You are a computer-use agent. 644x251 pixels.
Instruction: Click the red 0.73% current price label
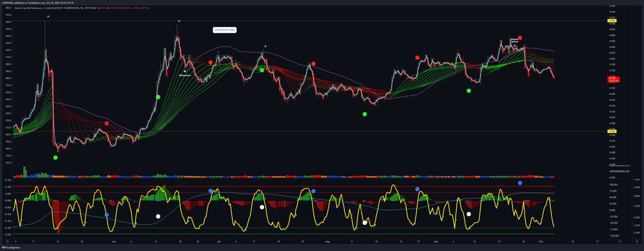[x=613, y=80]
